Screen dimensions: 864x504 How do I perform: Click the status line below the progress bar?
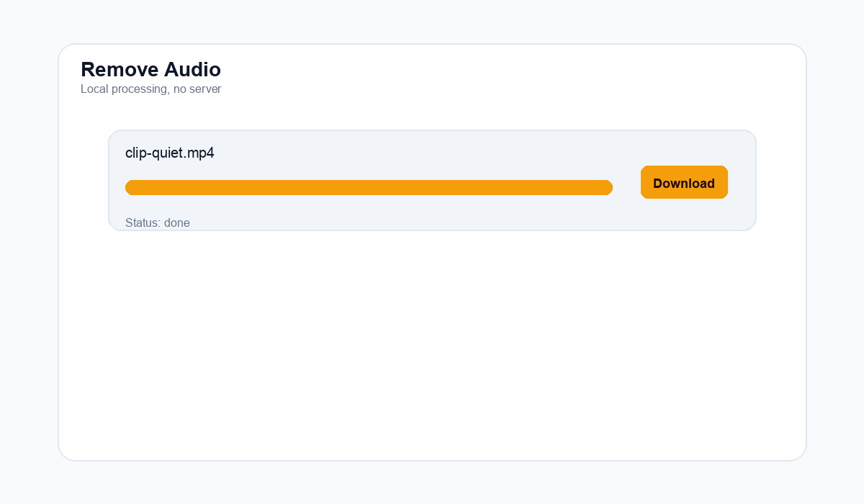(158, 222)
